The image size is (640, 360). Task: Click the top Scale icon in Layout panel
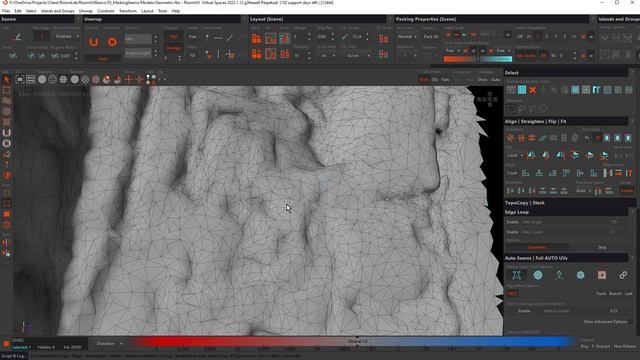(284, 38)
